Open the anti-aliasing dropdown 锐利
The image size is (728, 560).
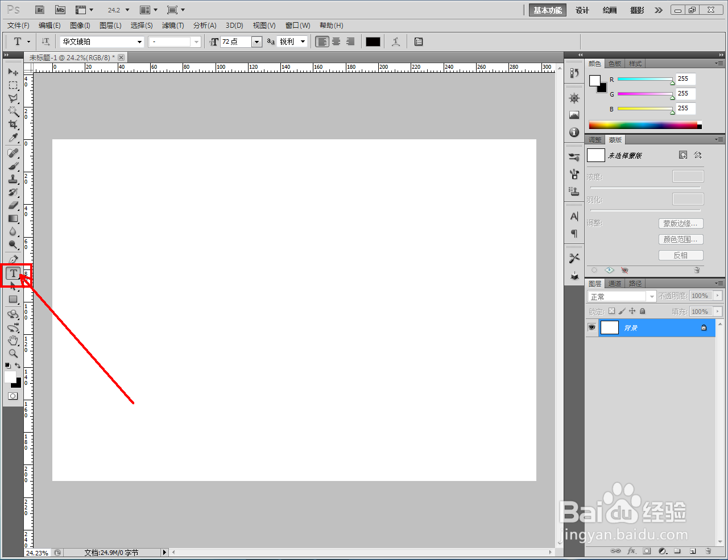[303, 42]
